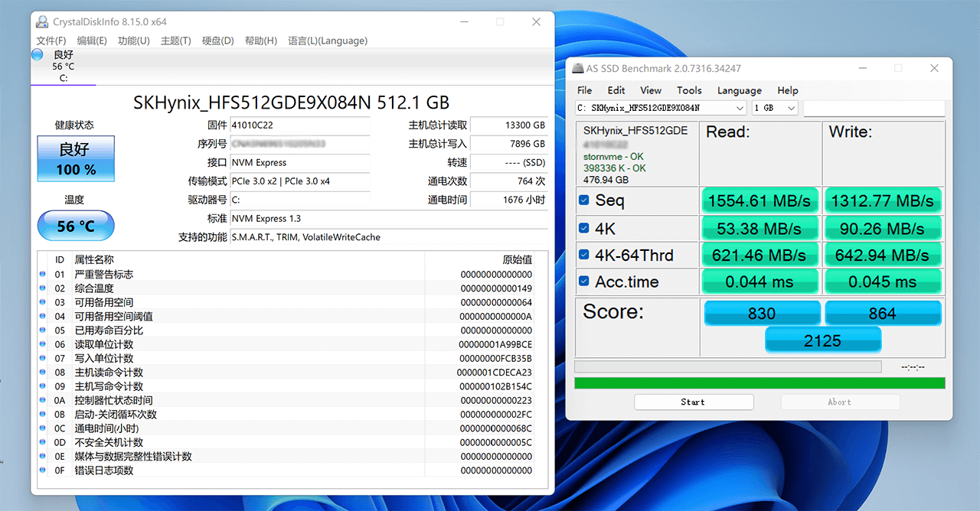Click the 4K-64Thrd read result 621.46 MB/s

pos(759,255)
